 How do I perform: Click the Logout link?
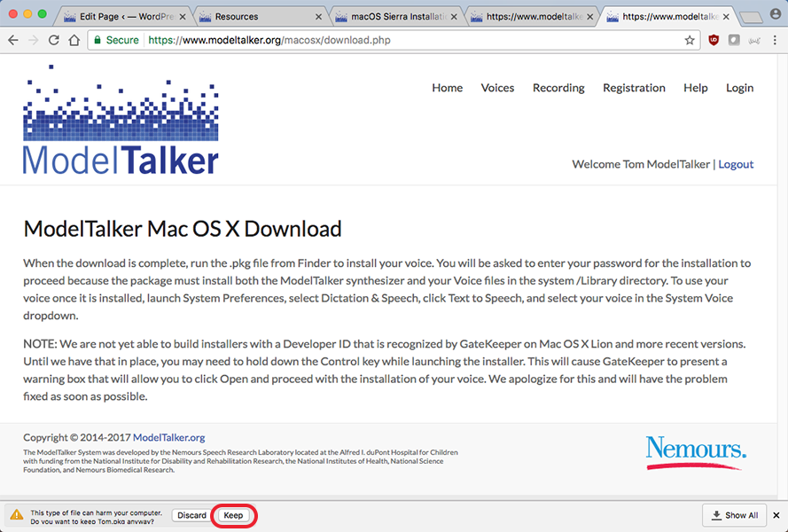[736, 164]
